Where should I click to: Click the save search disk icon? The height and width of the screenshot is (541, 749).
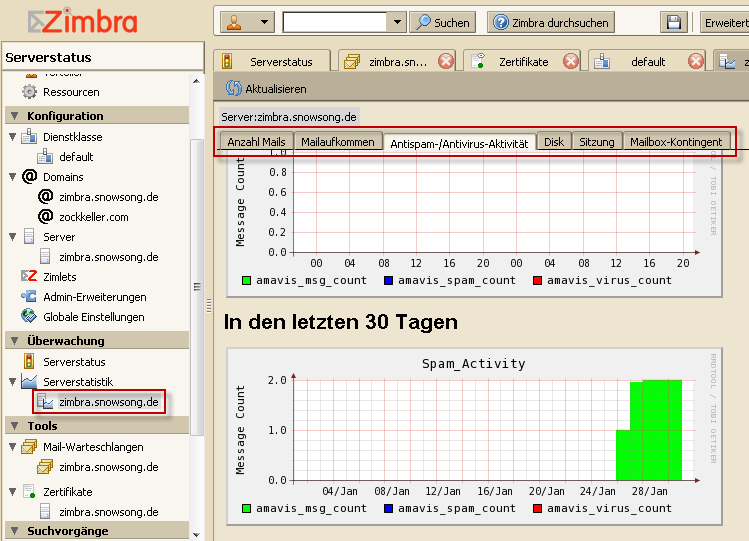click(674, 22)
